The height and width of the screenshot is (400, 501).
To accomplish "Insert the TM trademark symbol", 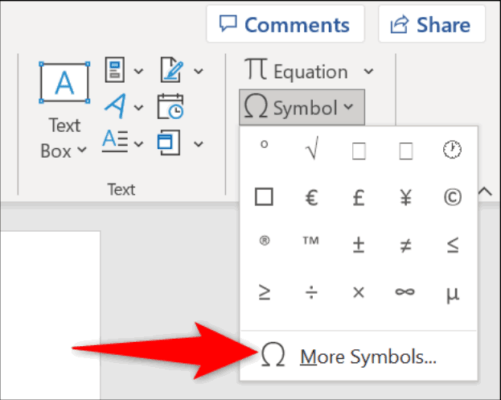I will pyautogui.click(x=311, y=240).
